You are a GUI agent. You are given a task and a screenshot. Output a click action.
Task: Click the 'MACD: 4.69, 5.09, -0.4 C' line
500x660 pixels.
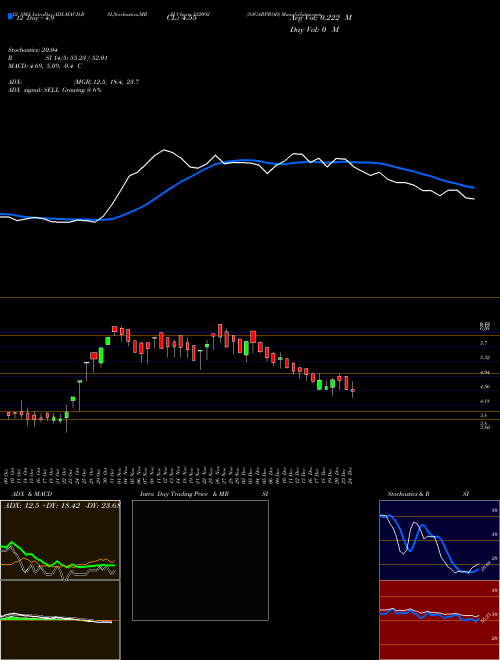pos(45,66)
